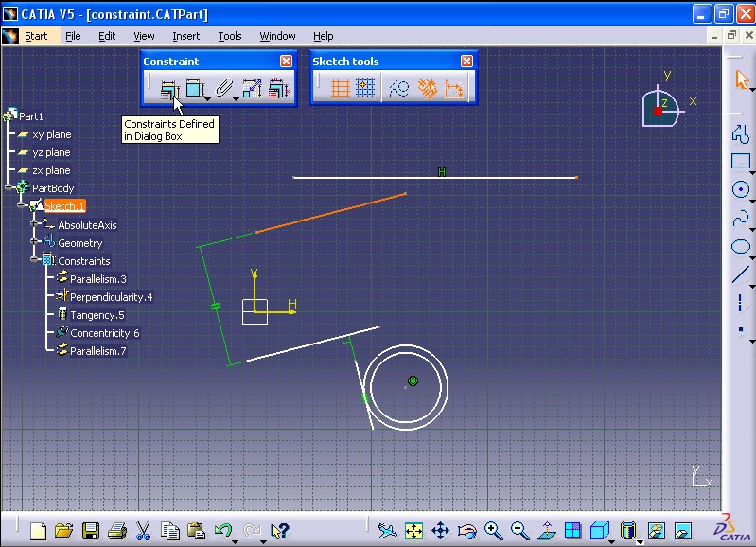Select the Line tool
Image resolution: width=756 pixels, height=547 pixels.
(741, 274)
